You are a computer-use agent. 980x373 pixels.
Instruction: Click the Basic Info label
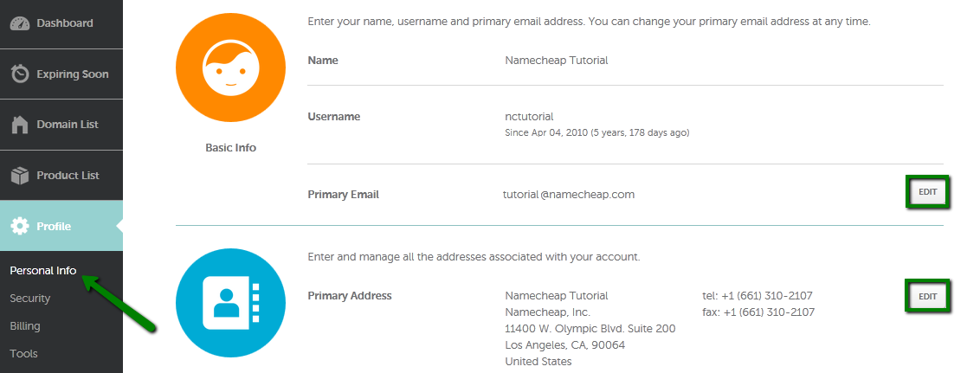pos(230,148)
